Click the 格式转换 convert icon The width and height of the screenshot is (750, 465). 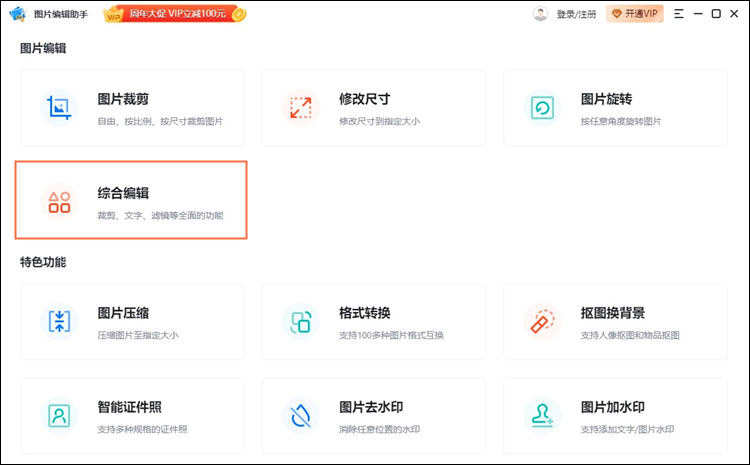300,321
